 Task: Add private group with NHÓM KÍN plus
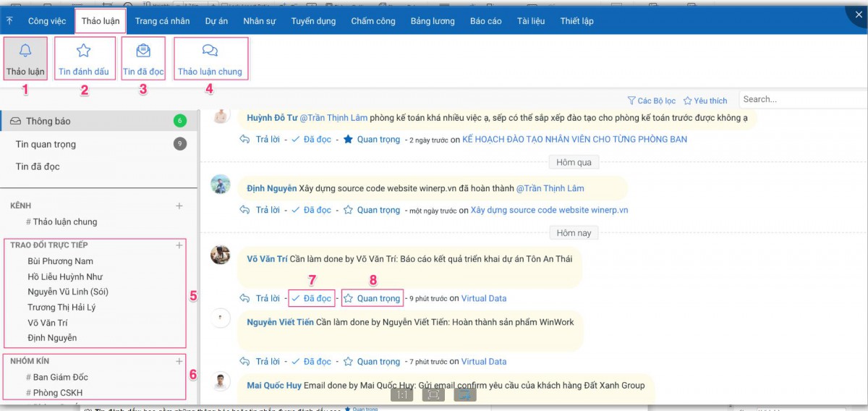179,360
